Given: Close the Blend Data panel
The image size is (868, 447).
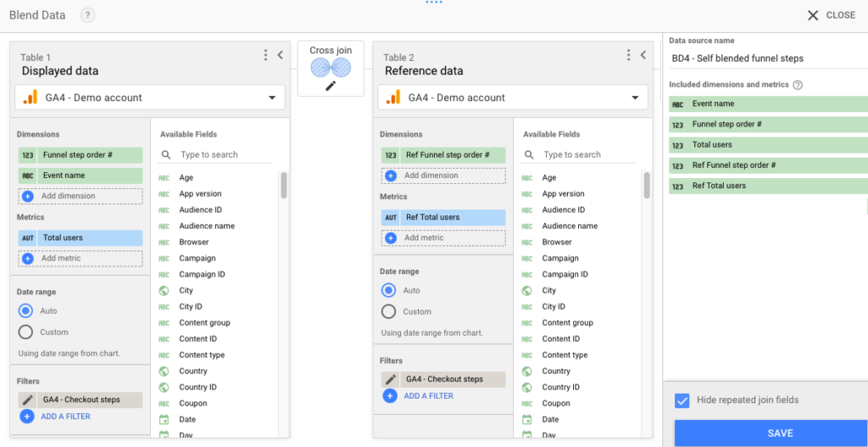Looking at the screenshot, I should 831,15.
